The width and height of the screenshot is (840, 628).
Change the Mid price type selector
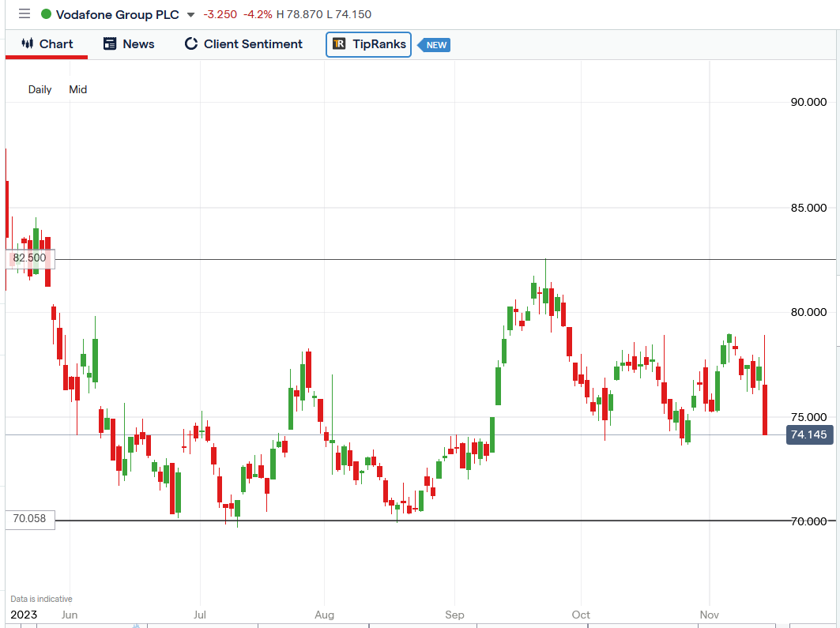click(77, 89)
